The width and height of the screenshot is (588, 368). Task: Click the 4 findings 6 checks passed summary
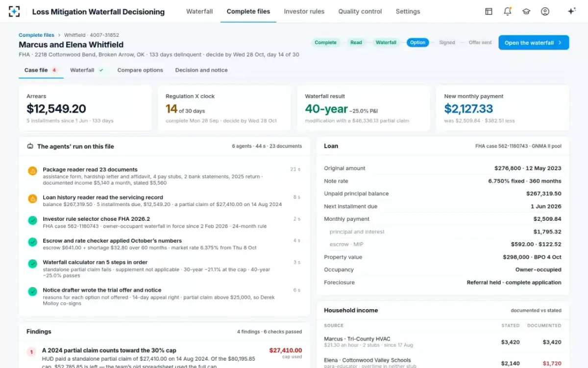[269, 332]
